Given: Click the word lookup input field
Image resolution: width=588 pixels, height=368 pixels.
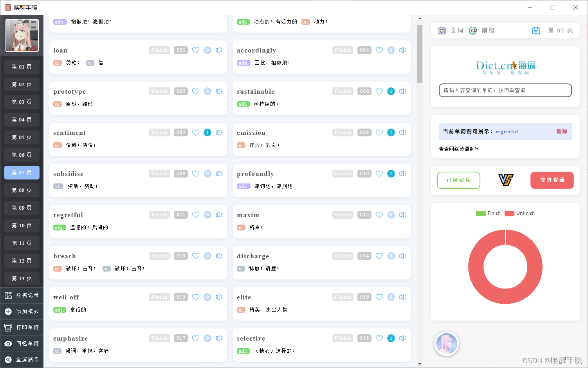Looking at the screenshot, I should (x=505, y=90).
